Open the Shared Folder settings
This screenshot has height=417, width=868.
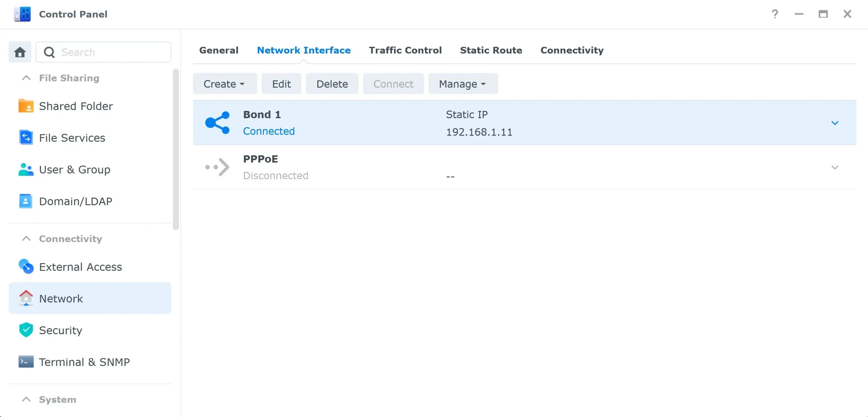pos(75,106)
